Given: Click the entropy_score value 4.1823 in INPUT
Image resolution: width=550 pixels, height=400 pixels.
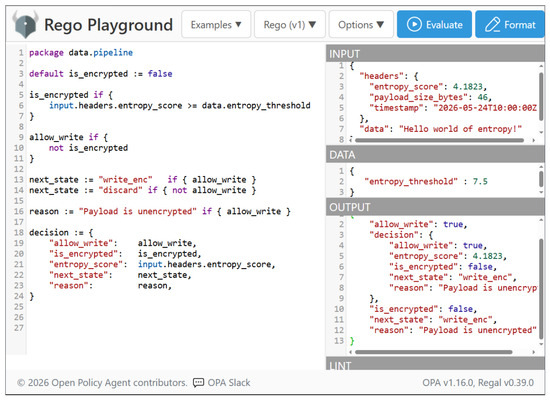Looking at the screenshot, I should point(467,86).
